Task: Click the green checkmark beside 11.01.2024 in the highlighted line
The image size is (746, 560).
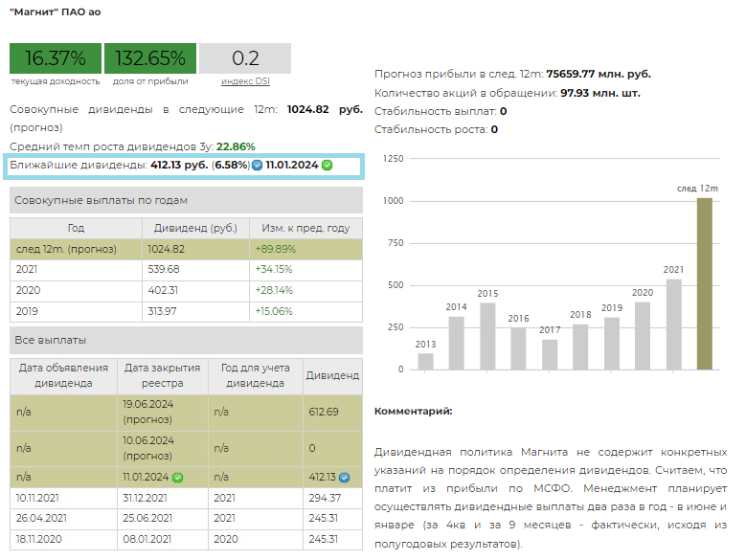Action: point(328,166)
